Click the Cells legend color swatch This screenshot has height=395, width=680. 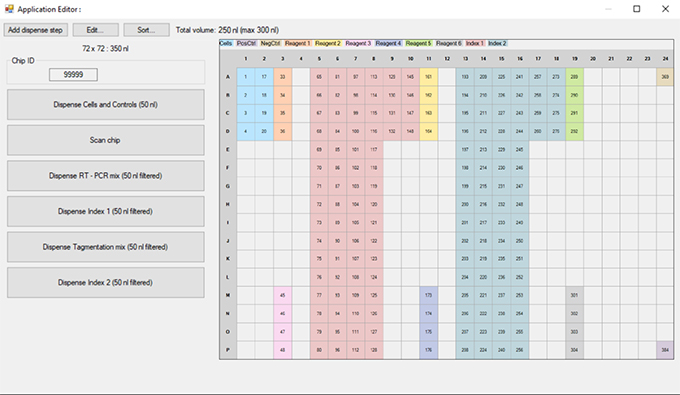(x=226, y=43)
